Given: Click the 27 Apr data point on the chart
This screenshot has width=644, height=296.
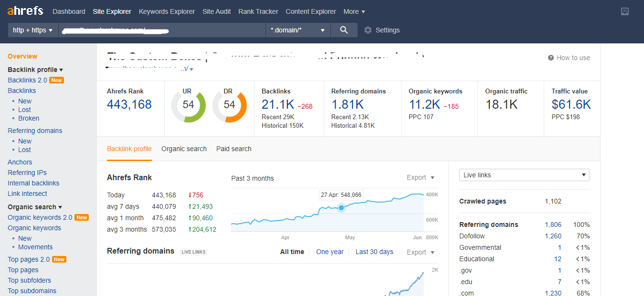Looking at the screenshot, I should pyautogui.click(x=341, y=207).
